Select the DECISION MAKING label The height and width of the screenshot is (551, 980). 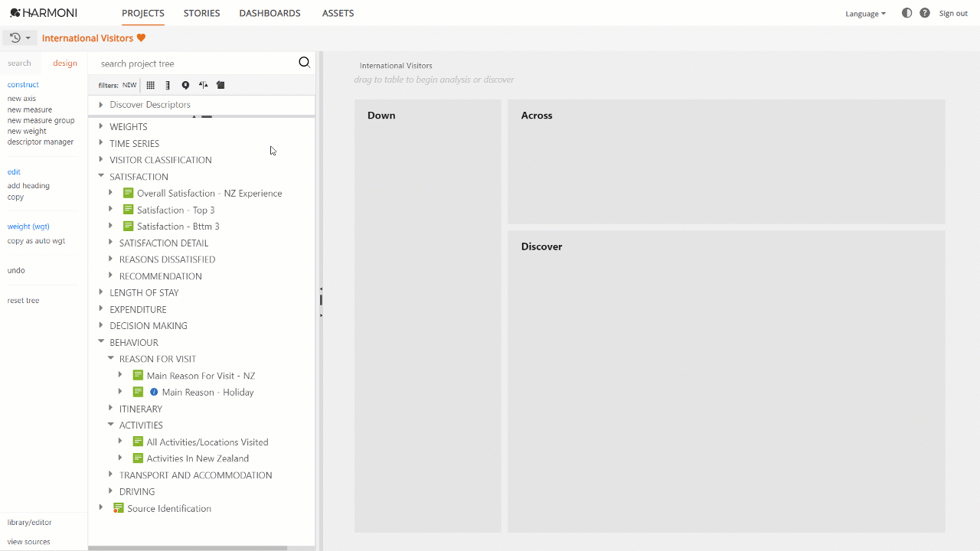click(149, 326)
